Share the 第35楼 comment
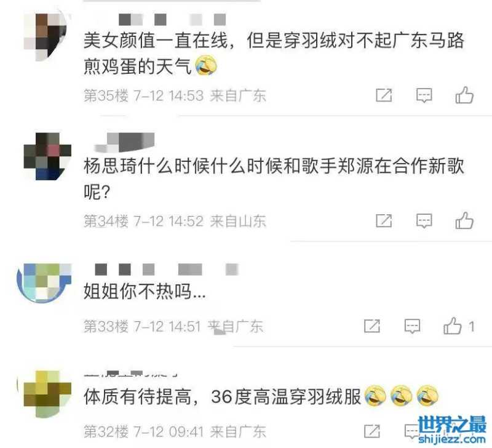Image resolution: width=492 pixels, height=448 pixels. click(384, 95)
